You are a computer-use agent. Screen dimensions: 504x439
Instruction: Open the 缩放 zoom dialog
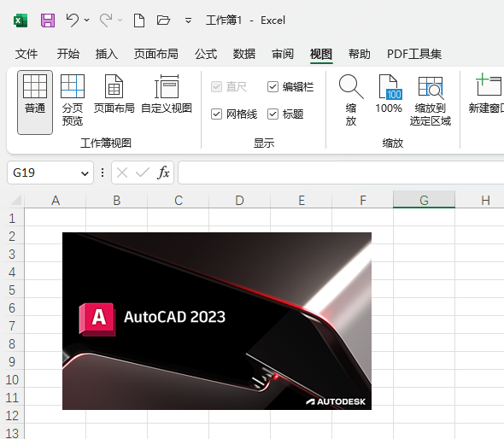(351, 100)
